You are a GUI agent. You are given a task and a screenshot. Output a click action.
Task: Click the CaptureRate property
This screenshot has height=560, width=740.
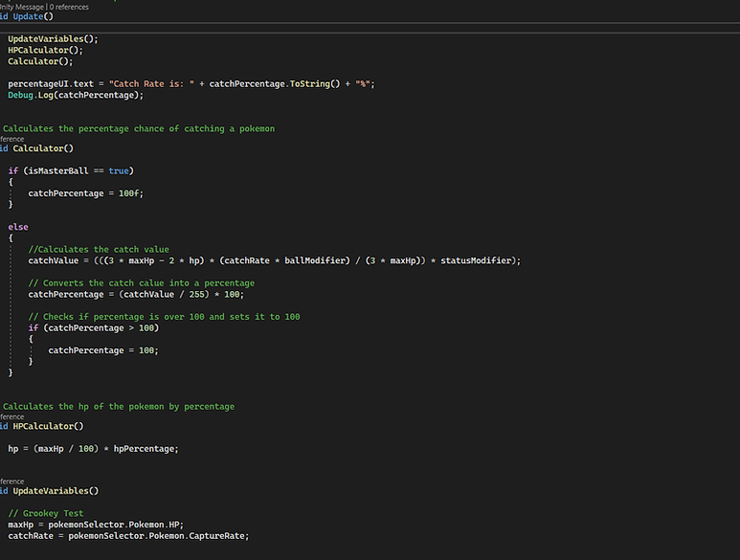pos(216,536)
